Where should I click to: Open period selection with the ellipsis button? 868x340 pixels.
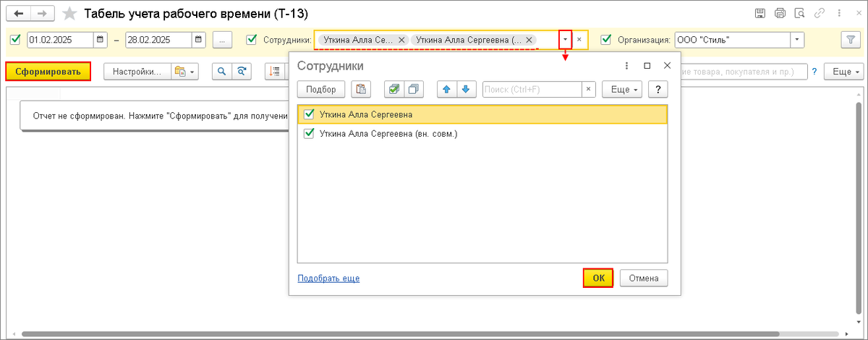(x=223, y=40)
